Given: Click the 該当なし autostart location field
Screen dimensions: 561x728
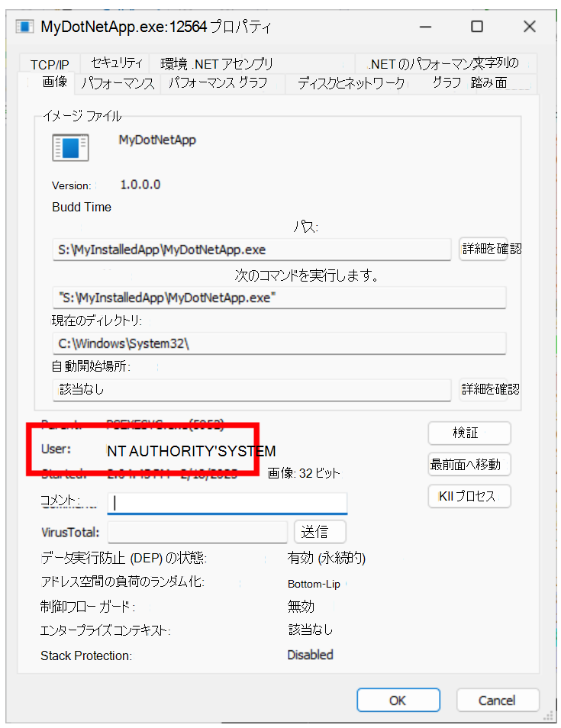Looking at the screenshot, I should [x=252, y=389].
